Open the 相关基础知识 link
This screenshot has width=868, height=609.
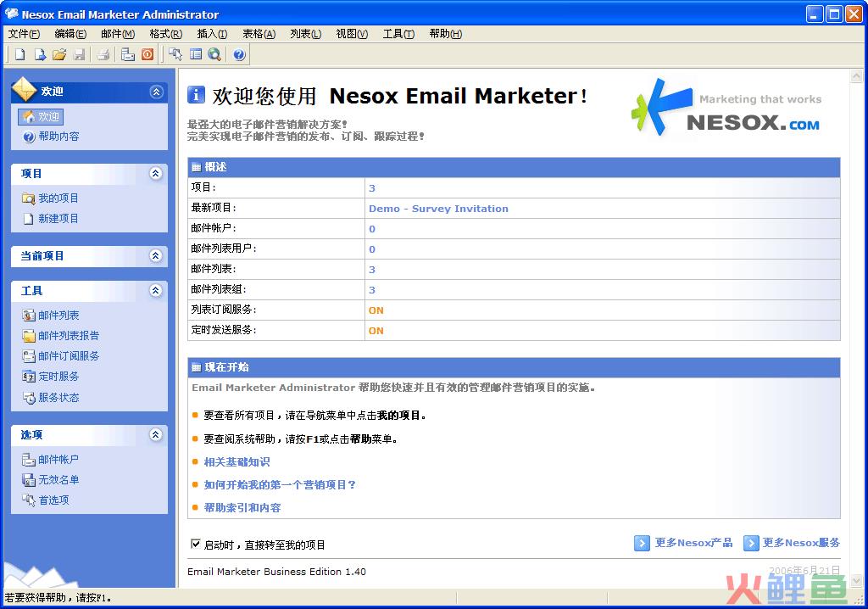pos(237,461)
